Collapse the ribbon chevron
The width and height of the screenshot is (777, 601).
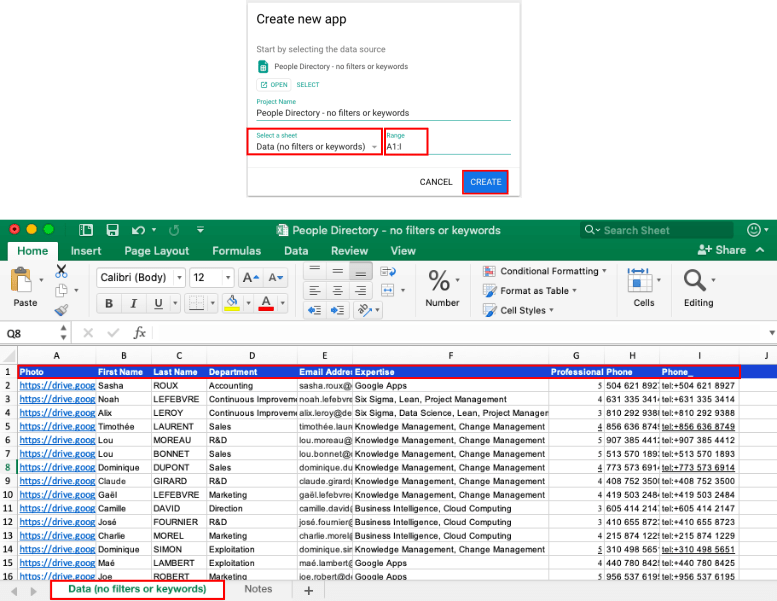760,250
